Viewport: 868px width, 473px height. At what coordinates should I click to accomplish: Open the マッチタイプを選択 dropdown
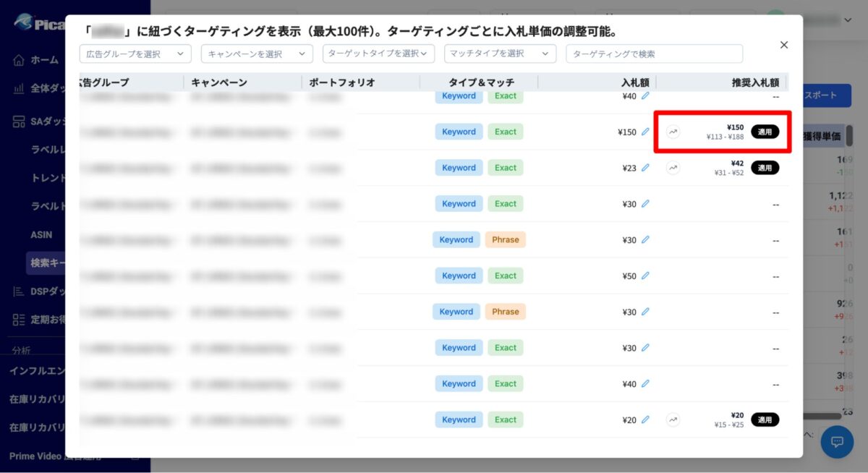(x=500, y=54)
